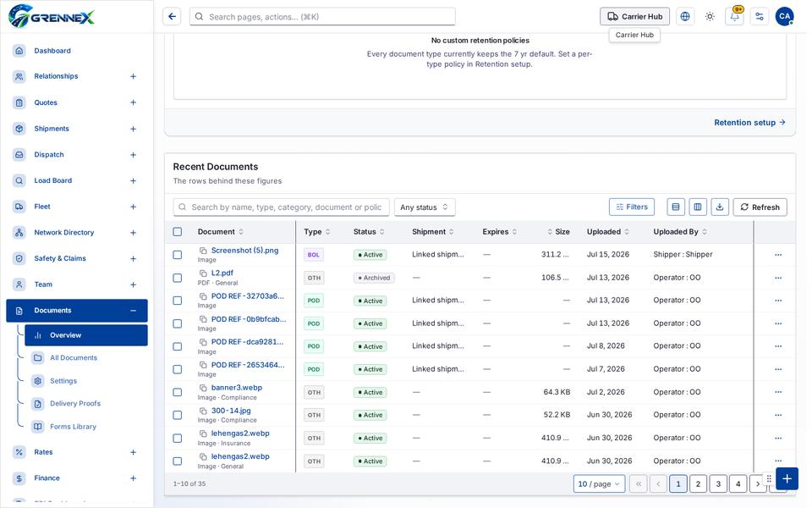Click the back arrow button
Viewport: 812px width, 508px height.
coord(172,17)
